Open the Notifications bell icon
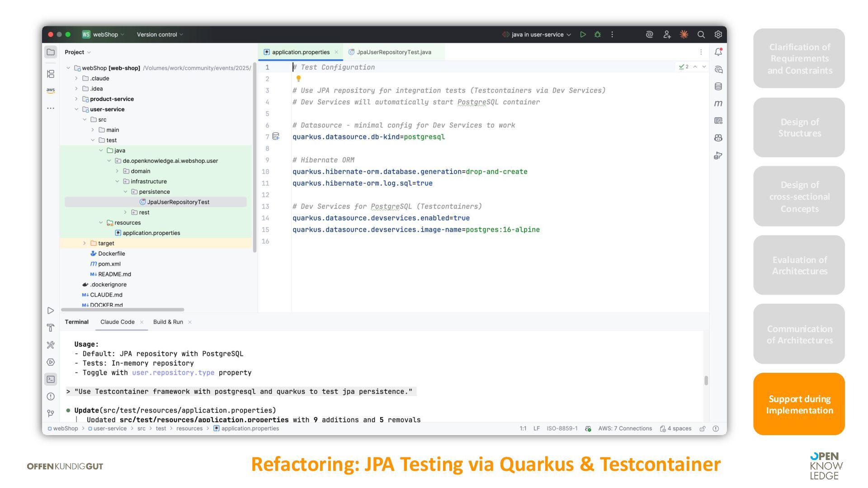Screen dimensions: 868x488 [x=718, y=52]
